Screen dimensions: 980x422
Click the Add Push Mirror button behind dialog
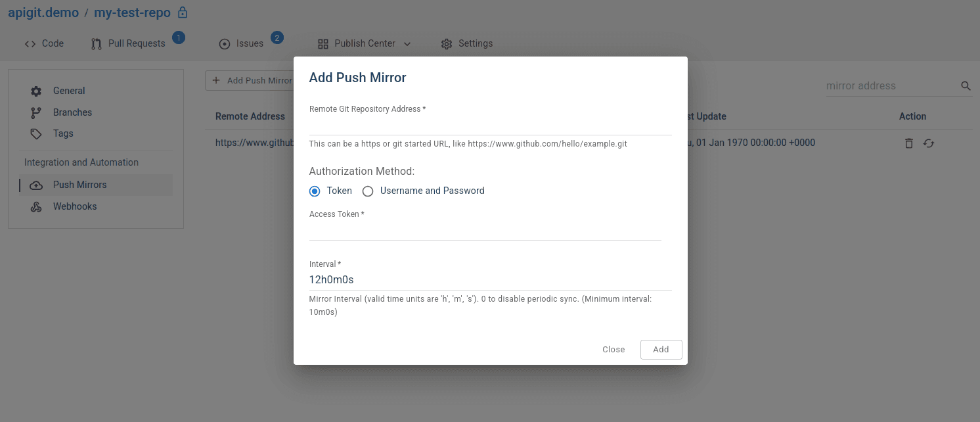250,81
